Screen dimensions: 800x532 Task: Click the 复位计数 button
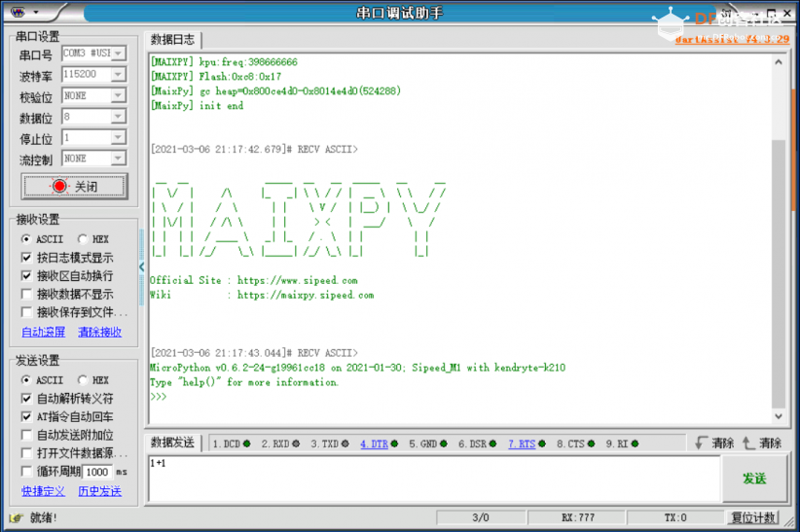tap(753, 517)
